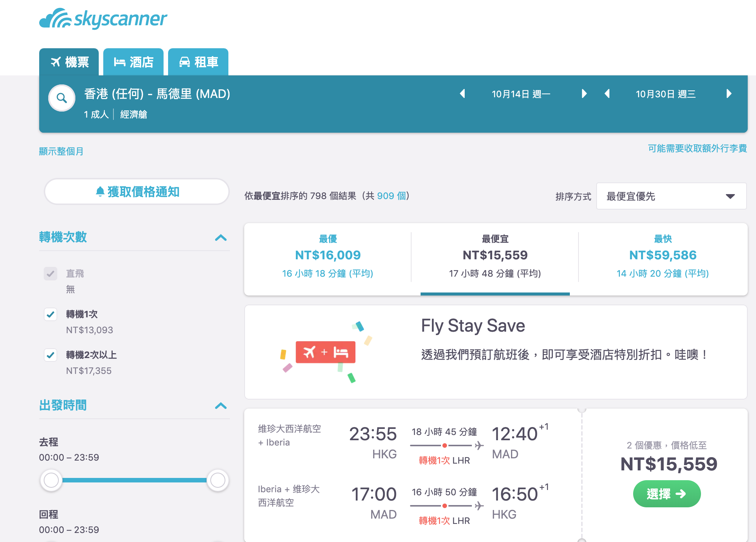Image resolution: width=756 pixels, height=542 pixels.
Task: Click the 租車 car rental icon
Action: [x=185, y=61]
